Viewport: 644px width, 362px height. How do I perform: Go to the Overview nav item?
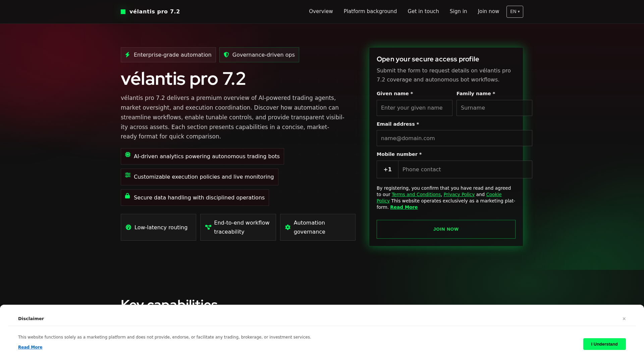click(321, 11)
